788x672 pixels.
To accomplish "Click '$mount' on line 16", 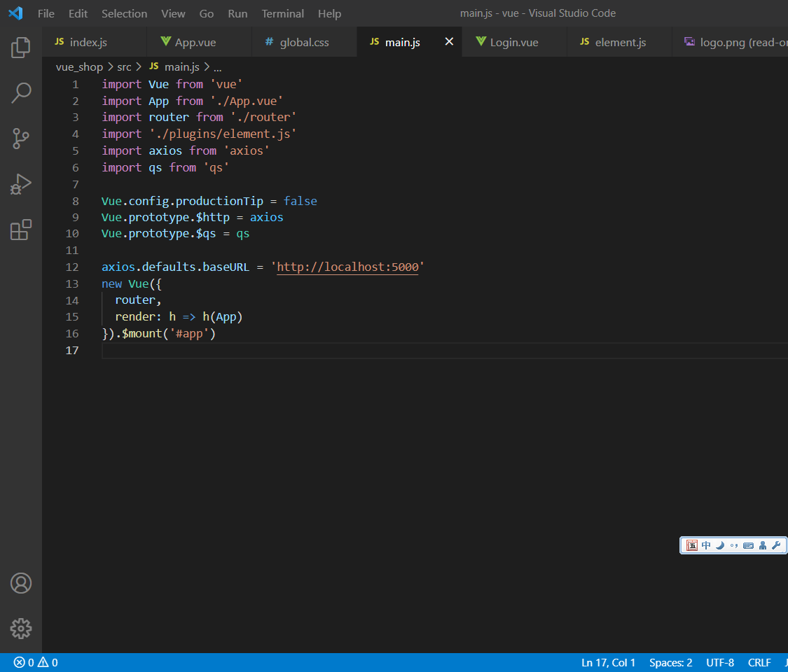I will pos(141,333).
